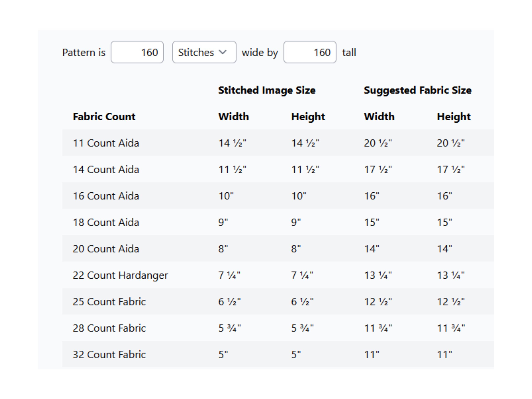
Task: Click the Height header under Suggested Fabric Size
Action: coord(454,117)
